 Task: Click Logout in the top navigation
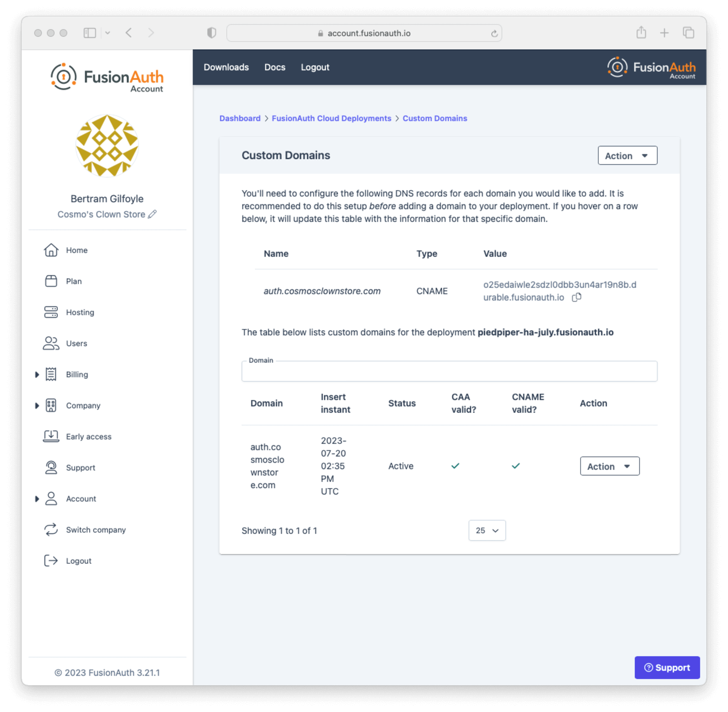(315, 67)
